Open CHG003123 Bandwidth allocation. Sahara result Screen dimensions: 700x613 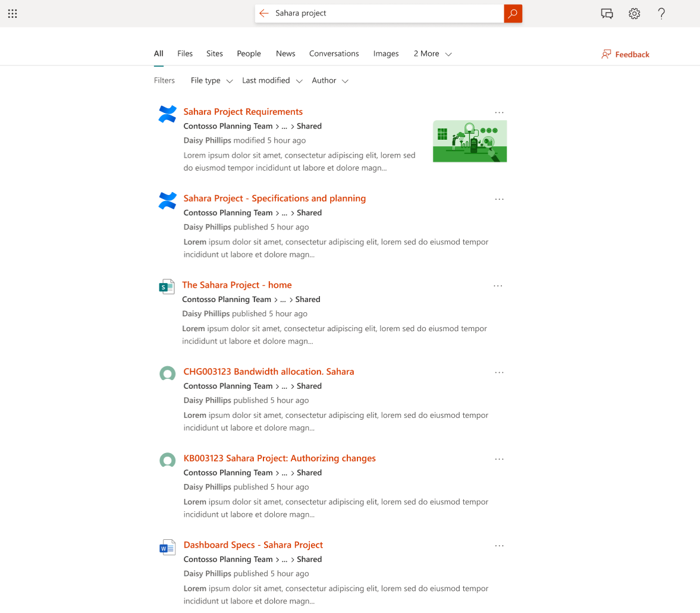point(269,372)
